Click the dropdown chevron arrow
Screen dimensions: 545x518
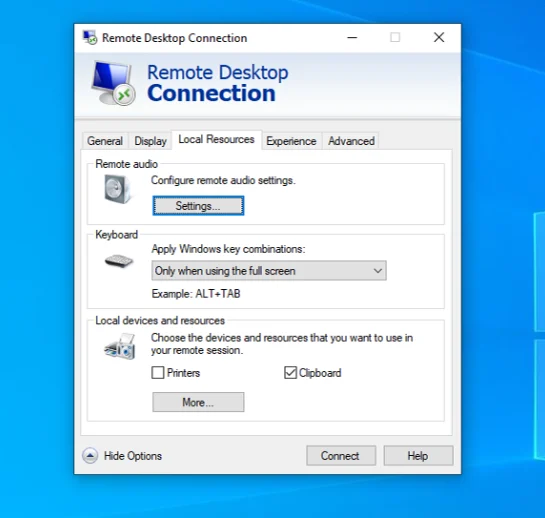click(378, 270)
